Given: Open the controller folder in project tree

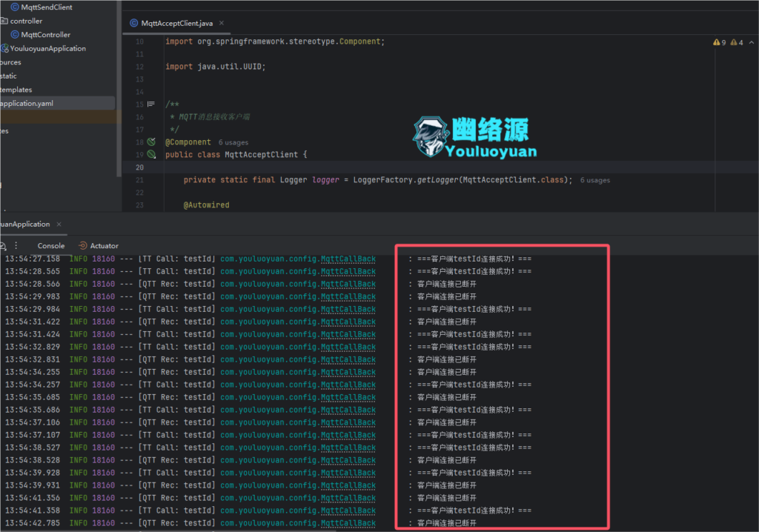Looking at the screenshot, I should coord(26,21).
